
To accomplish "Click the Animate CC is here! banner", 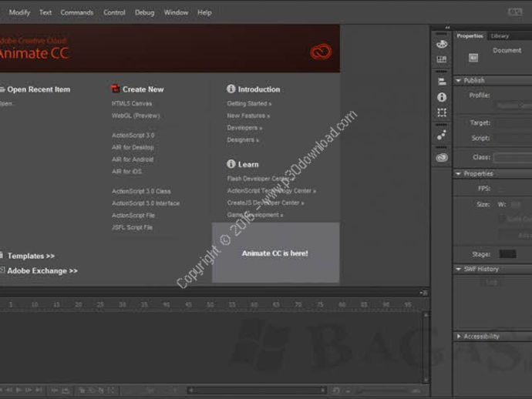I will 275,253.
